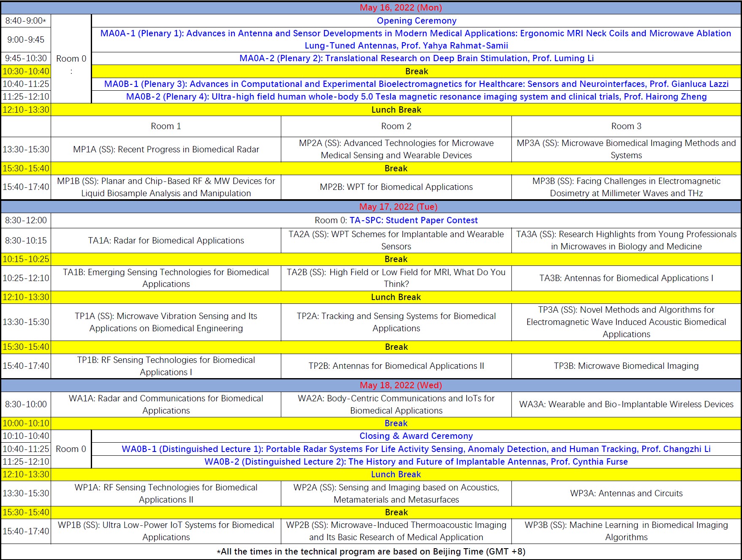Click TA1B Emerging Sensing Technologies session

[166, 278]
